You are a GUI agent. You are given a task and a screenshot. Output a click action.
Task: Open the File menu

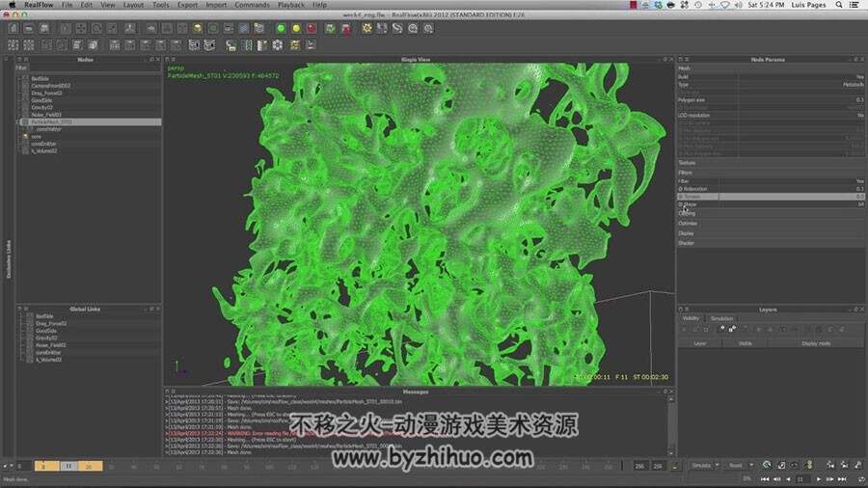[x=67, y=5]
